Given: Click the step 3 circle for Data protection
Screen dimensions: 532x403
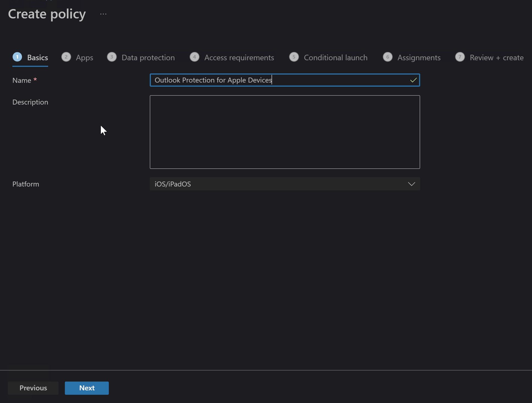Looking at the screenshot, I should [112, 57].
